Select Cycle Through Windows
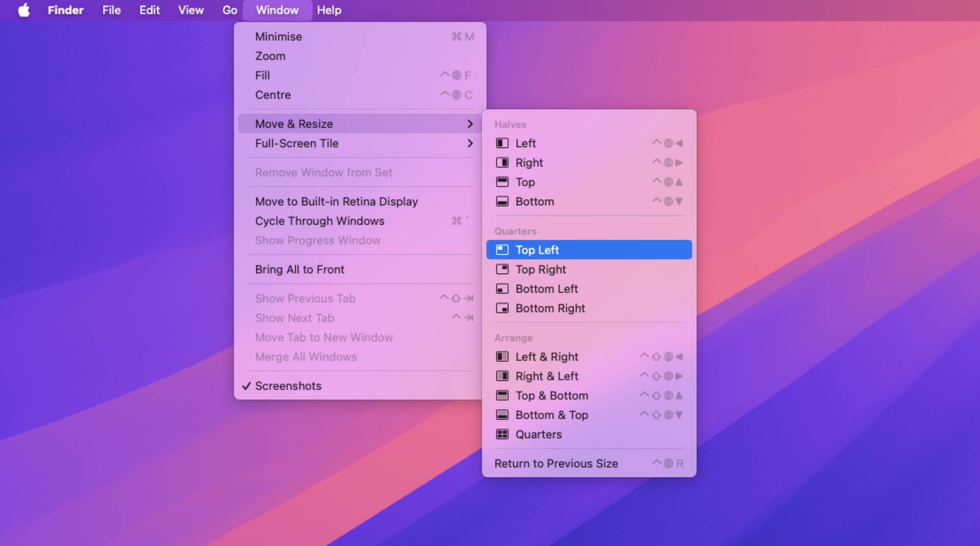 pyautogui.click(x=320, y=221)
